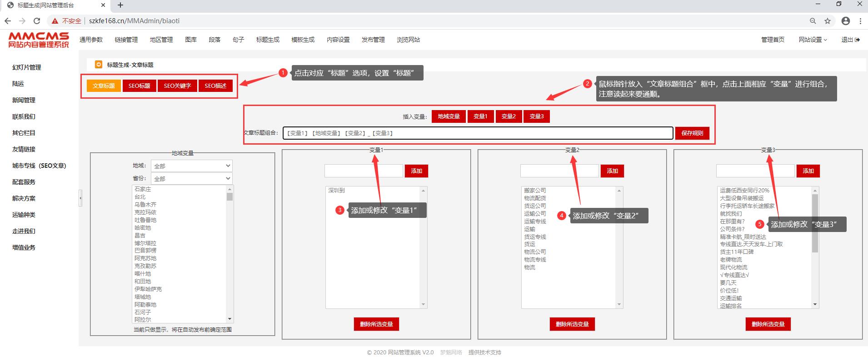Screen dimensions: 868x358
Task: Insert the 地域变量 variable
Action: [449, 116]
